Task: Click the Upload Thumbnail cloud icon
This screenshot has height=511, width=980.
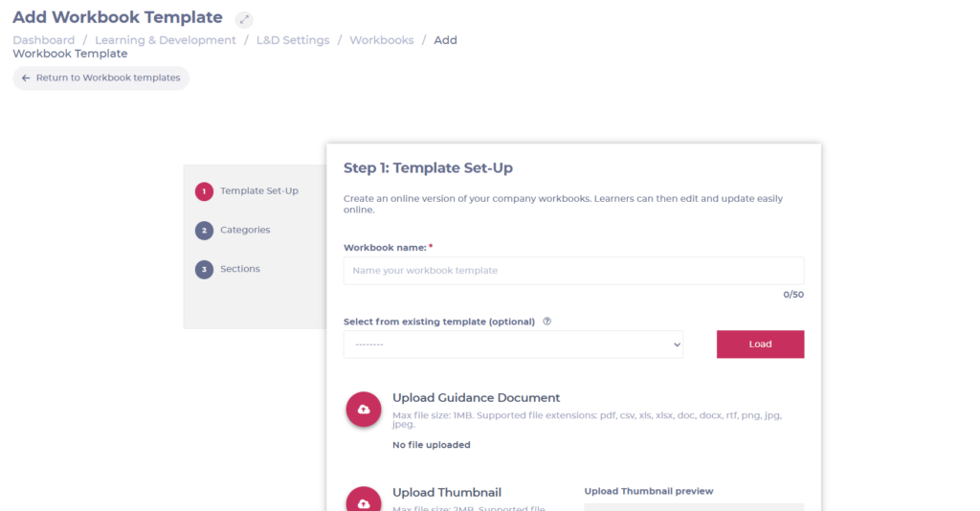Action: pyautogui.click(x=364, y=500)
